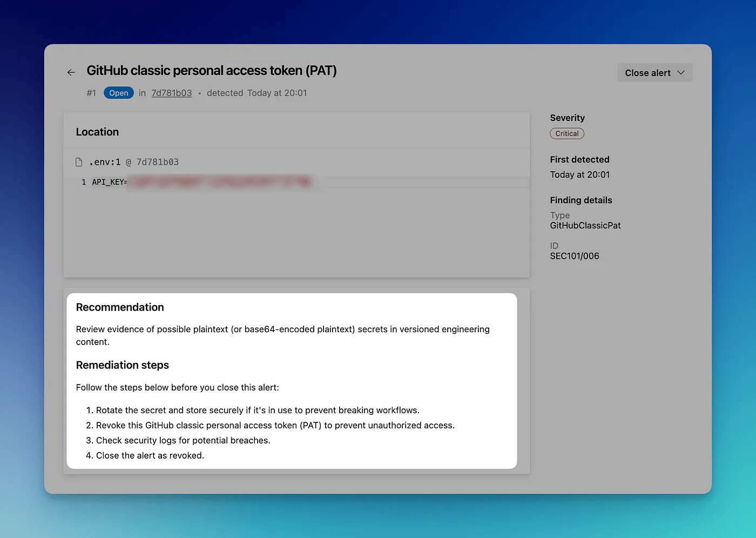The width and height of the screenshot is (756, 538).
Task: Click the .env:1 file name in Location
Action: coord(105,162)
